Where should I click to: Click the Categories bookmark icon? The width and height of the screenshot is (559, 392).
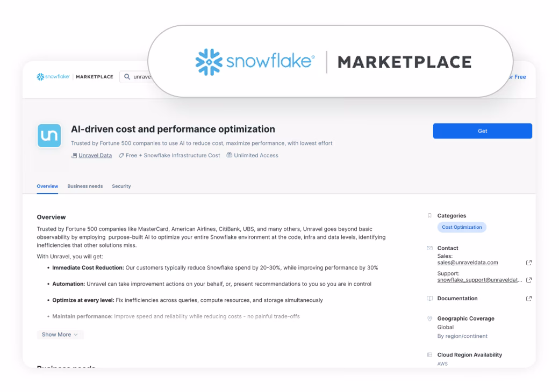tap(429, 216)
